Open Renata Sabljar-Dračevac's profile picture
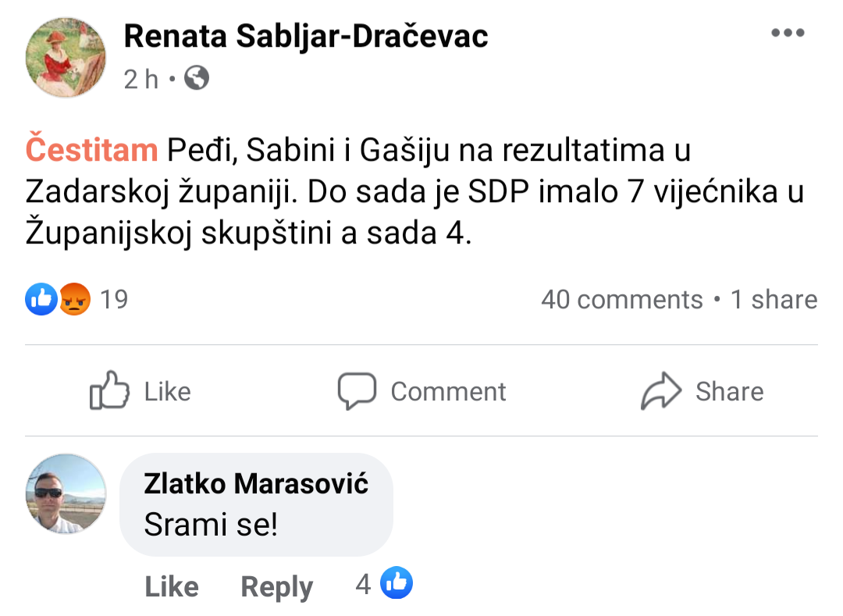843x616 pixels. pos(66,57)
